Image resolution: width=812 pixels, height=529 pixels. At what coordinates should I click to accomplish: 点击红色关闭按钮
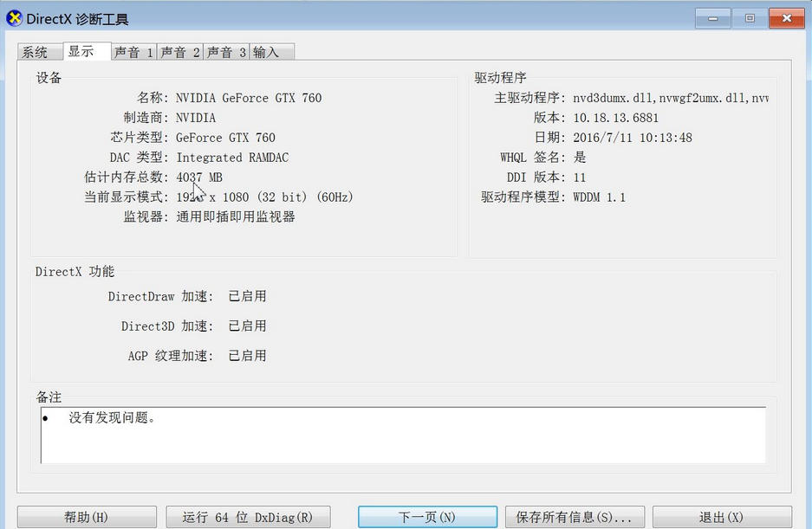click(x=786, y=17)
